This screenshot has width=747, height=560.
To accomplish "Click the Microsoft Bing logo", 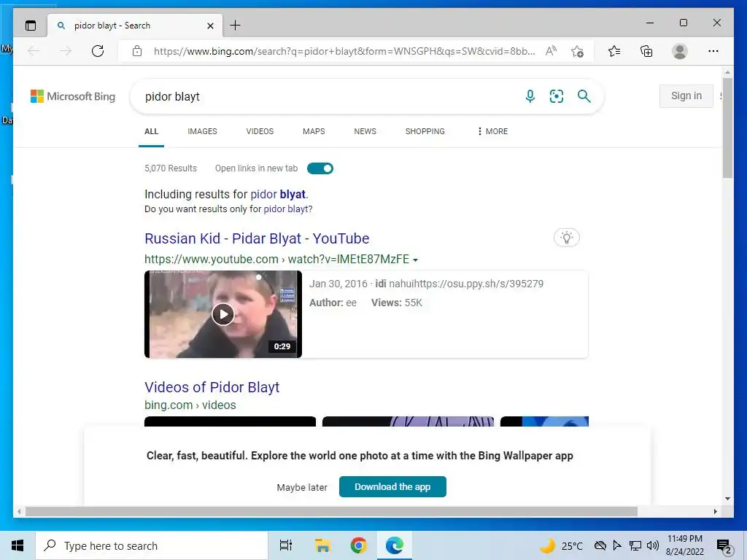I will coord(73,96).
